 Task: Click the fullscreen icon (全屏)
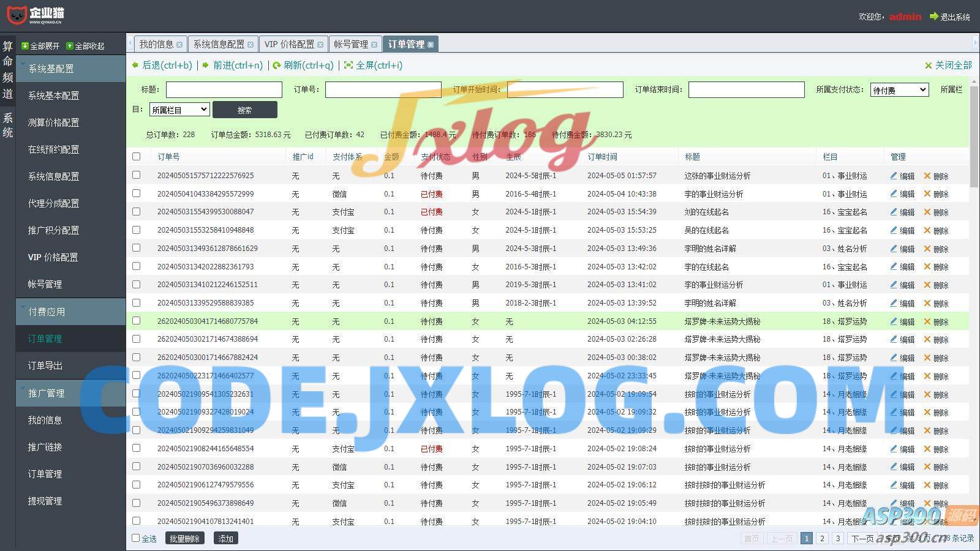[349, 66]
